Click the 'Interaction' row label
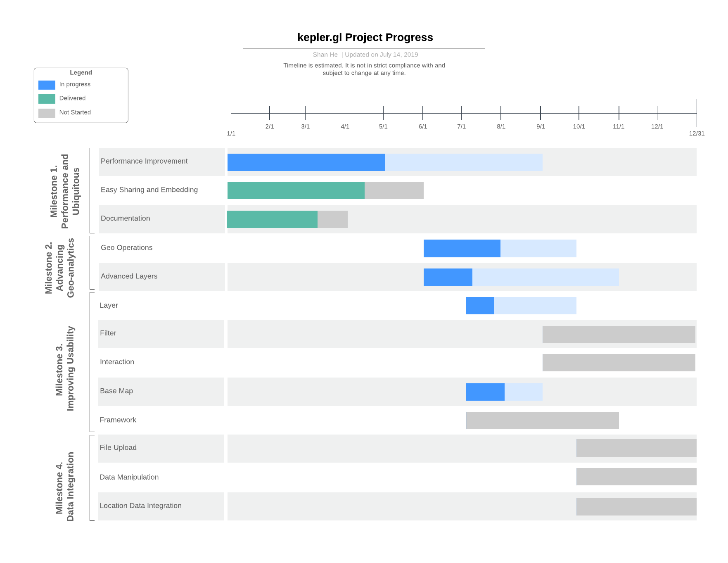Viewport: 728px width, 563px height. click(117, 362)
